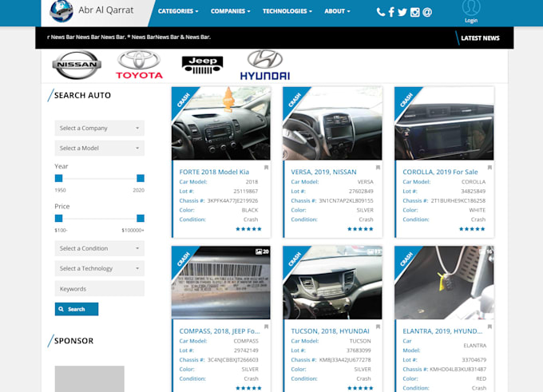Click the phone icon in header
This screenshot has height=392, width=543.
coord(381,12)
